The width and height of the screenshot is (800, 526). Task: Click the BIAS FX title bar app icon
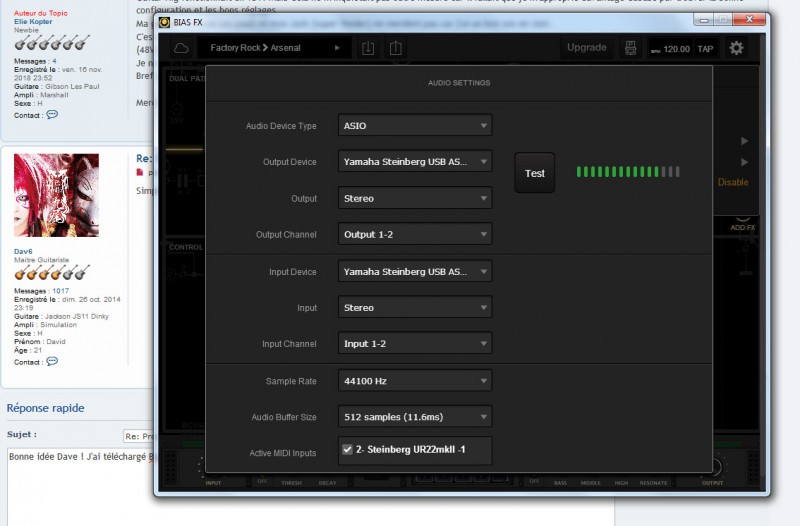(164, 22)
